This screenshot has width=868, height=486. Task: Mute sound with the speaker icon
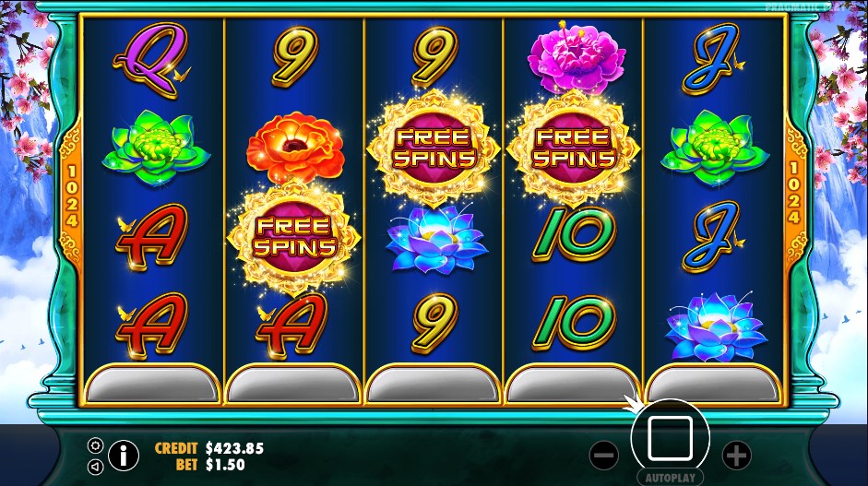(95, 468)
